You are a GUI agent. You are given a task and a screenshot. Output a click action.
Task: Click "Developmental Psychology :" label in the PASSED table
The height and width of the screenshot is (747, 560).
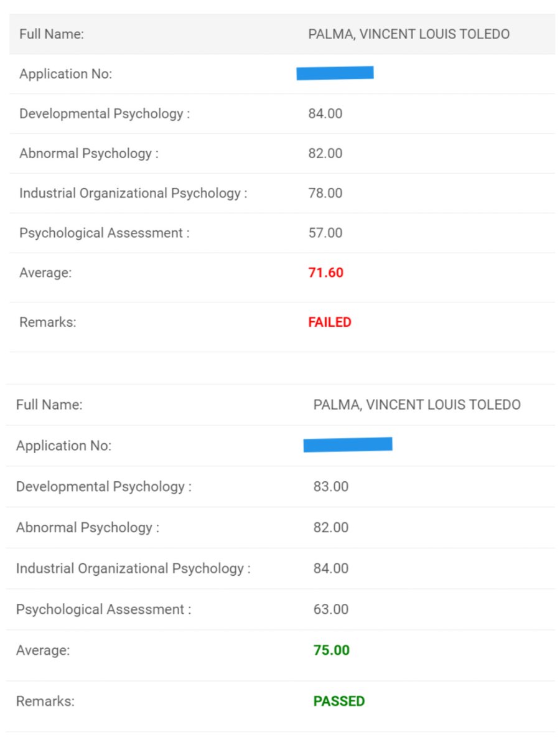[104, 487]
